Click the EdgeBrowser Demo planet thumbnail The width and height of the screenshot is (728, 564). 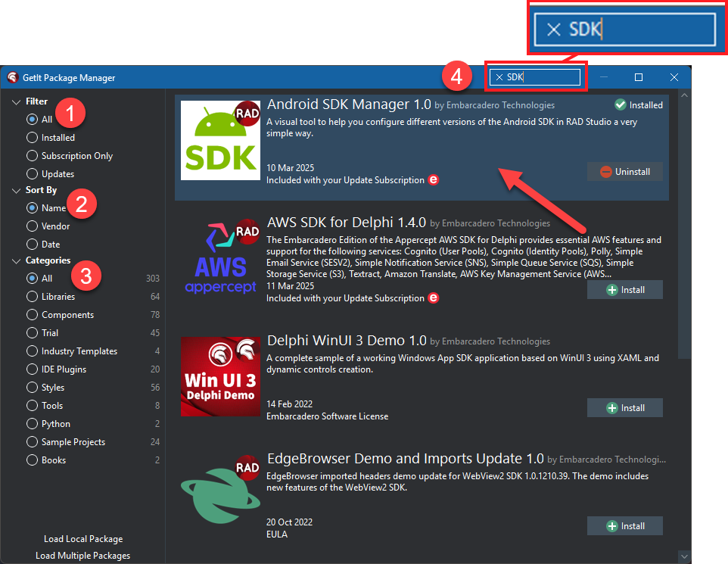tap(220, 494)
